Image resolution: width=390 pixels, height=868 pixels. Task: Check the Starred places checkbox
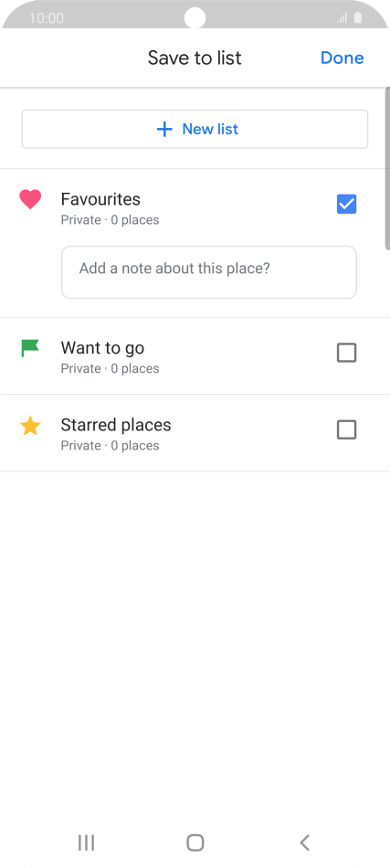pos(347,429)
